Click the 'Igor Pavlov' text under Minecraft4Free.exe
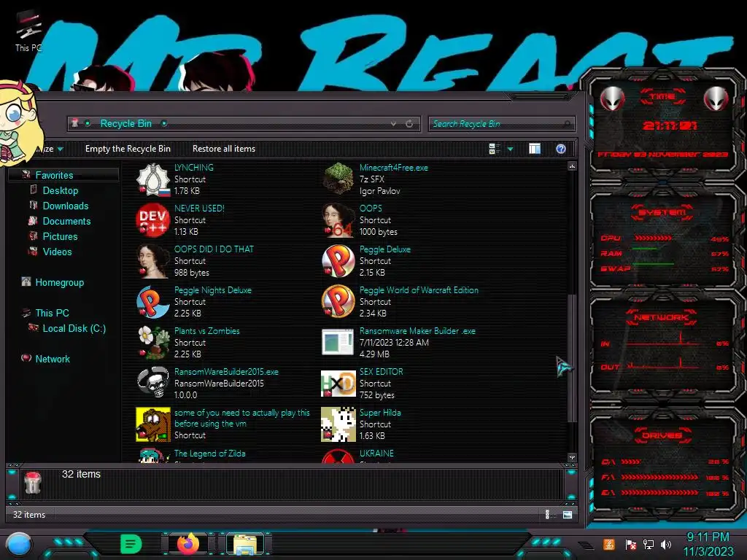The height and width of the screenshot is (560, 747). pos(379,191)
